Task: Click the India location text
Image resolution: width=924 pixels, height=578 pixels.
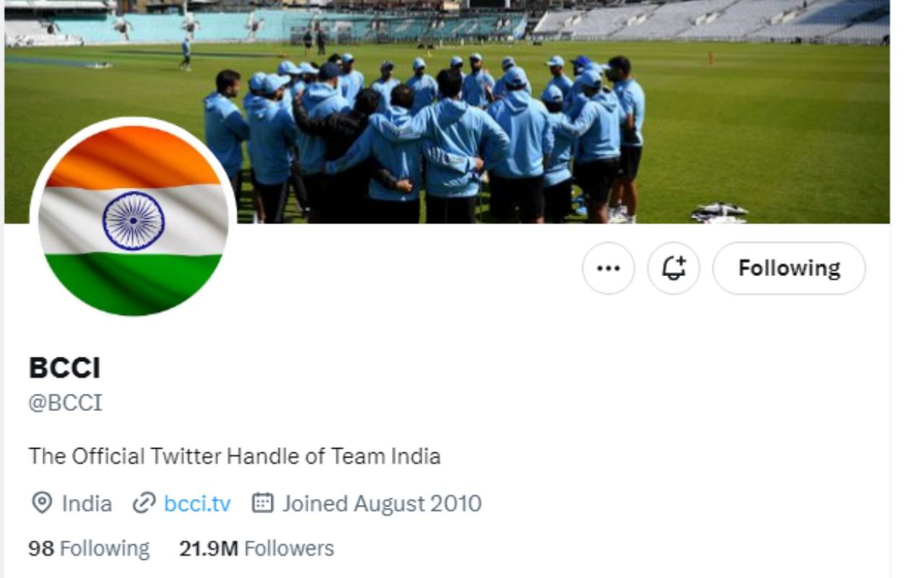Action: [x=87, y=503]
